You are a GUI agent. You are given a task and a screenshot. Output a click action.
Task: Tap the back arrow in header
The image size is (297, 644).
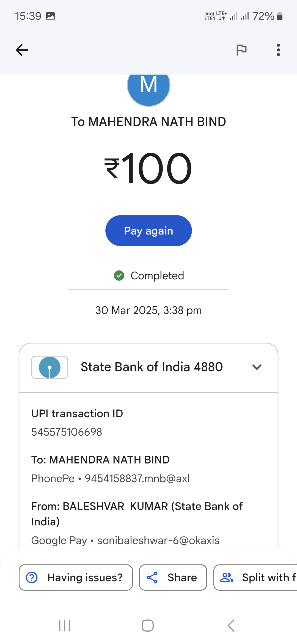(22, 50)
